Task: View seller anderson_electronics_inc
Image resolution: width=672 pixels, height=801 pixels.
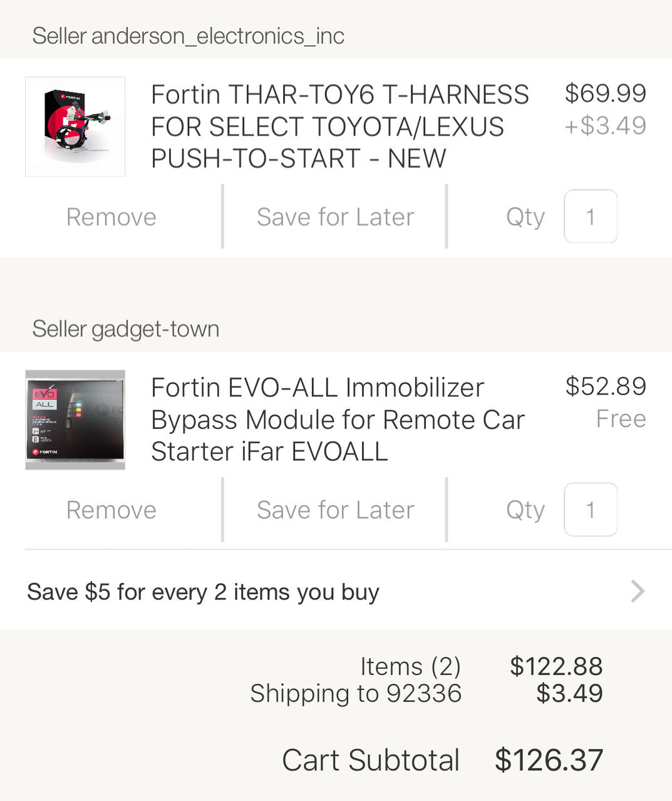Action: 188,36
